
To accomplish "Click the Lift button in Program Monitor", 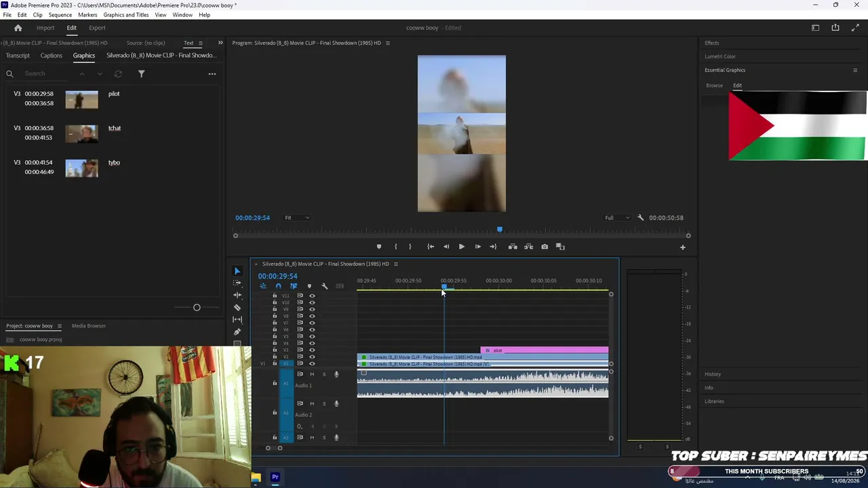I will tap(513, 247).
